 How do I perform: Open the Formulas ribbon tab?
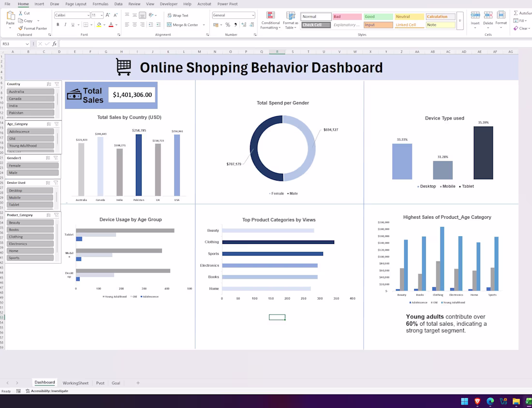point(101,4)
